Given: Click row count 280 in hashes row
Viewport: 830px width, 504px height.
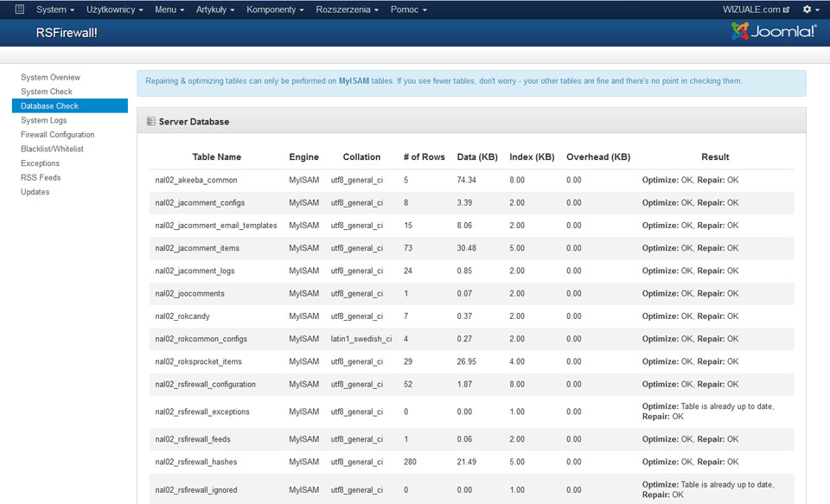Looking at the screenshot, I should (410, 463).
